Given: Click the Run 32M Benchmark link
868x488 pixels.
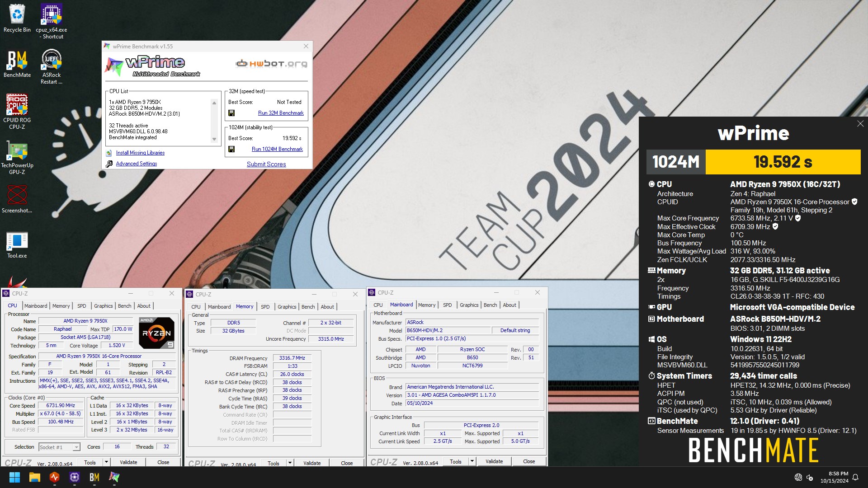Looking at the screenshot, I should coord(281,113).
